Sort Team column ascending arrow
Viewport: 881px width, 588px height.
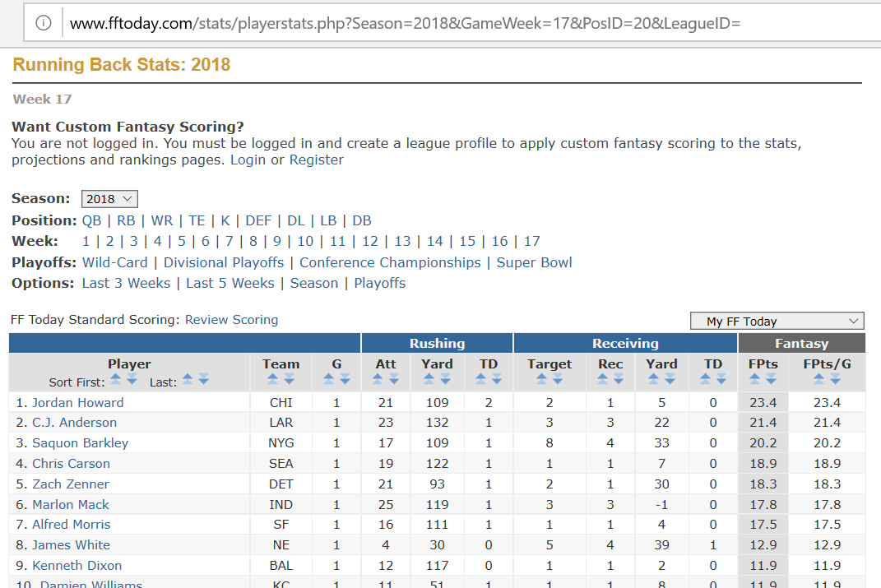[273, 379]
